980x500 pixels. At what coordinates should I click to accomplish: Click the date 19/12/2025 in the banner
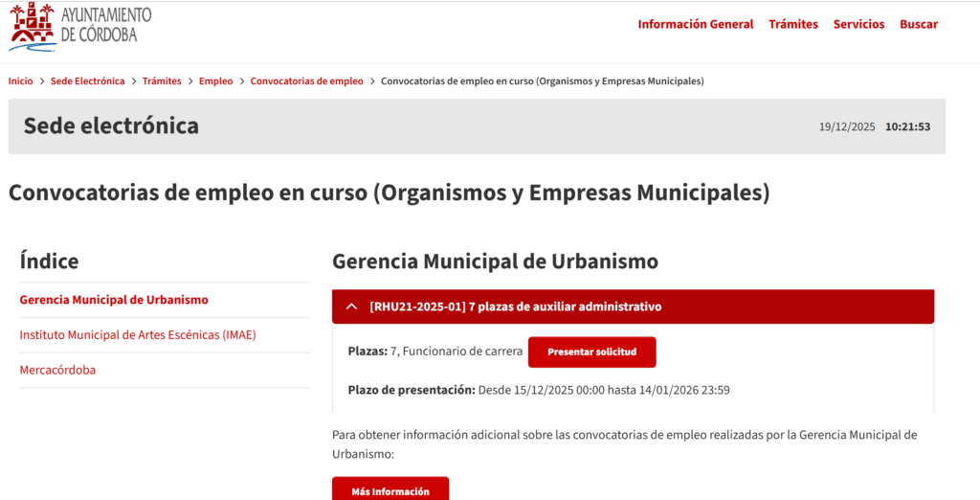(x=847, y=126)
